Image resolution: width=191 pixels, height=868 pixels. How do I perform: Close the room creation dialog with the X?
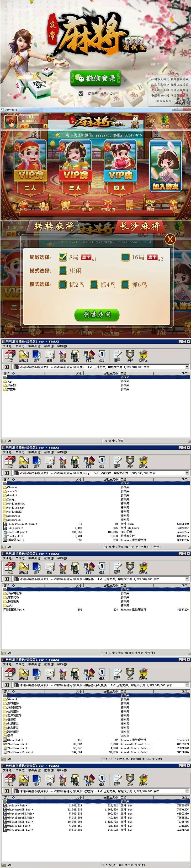(x=170, y=239)
